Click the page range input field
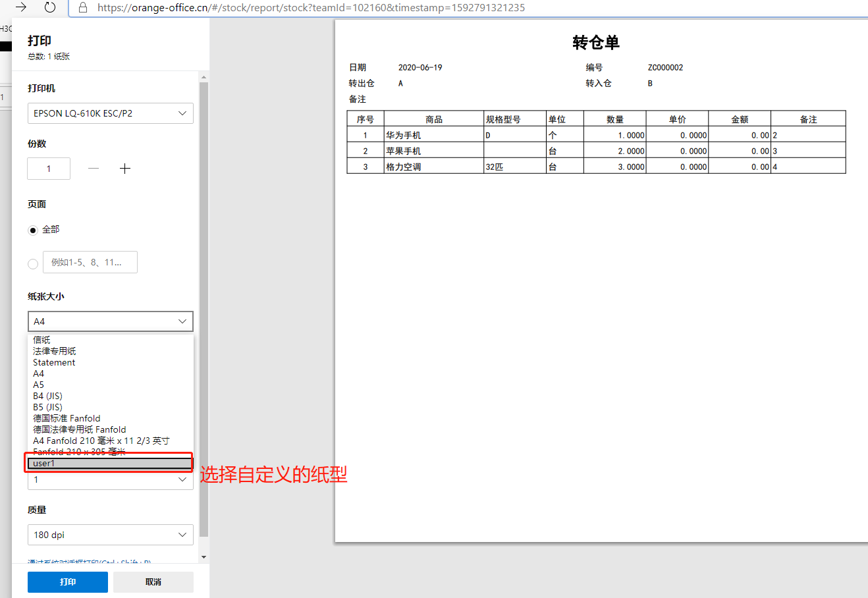The height and width of the screenshot is (598, 868). tap(90, 262)
